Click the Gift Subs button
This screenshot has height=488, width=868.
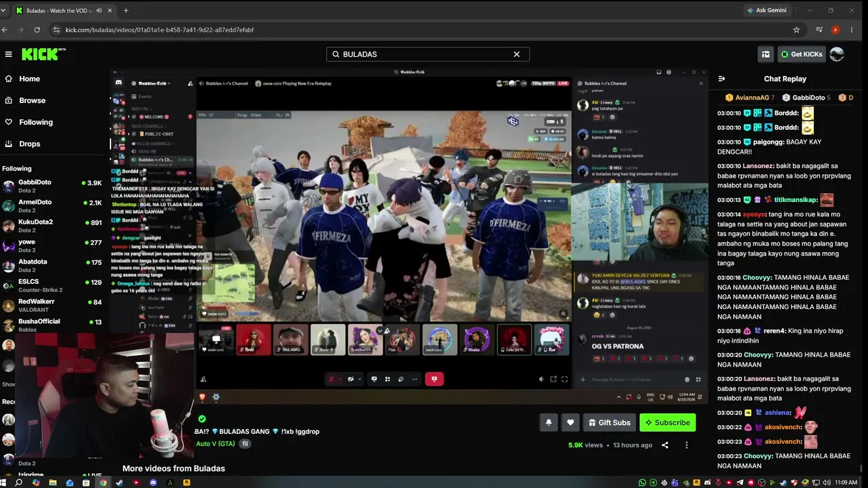[x=609, y=422]
